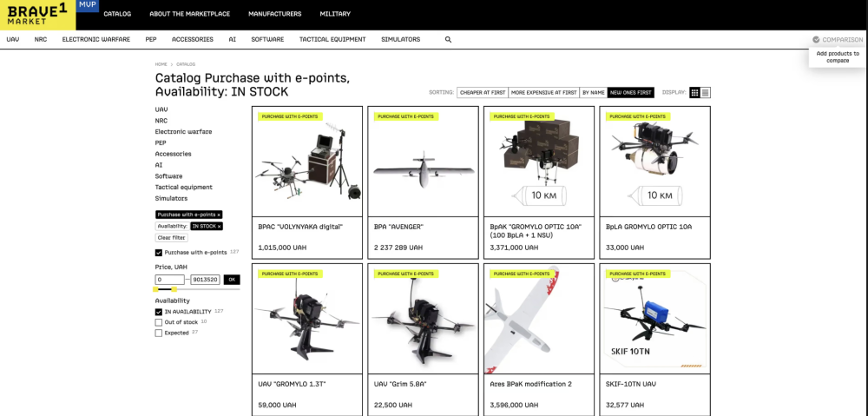
Task: Open the Comparison checkmark icon
Action: pos(816,40)
